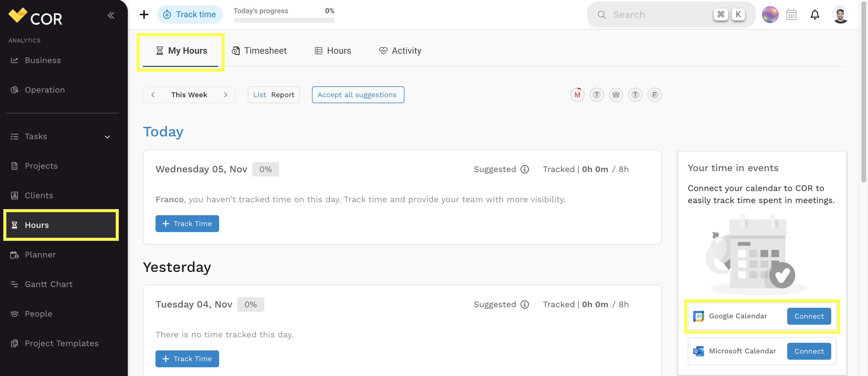This screenshot has width=868, height=376.
Task: Click Suggested info icon for Wednesday 05
Action: (x=525, y=169)
